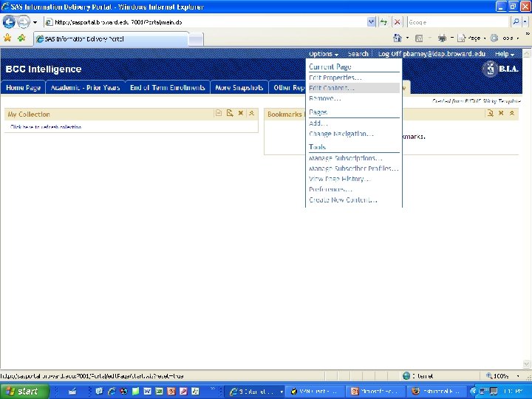This screenshot has height=399, width=532.
Task: Open the Internet Explorer taskbar group
Action: 255,392
